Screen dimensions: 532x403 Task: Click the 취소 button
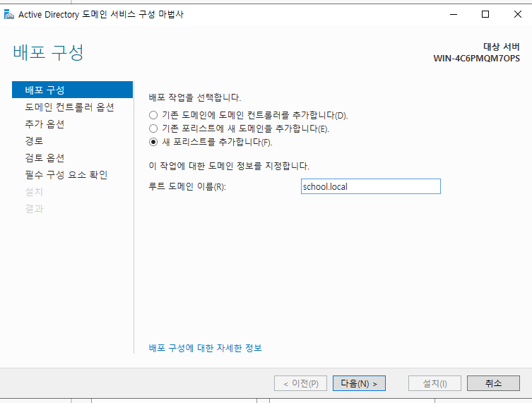[493, 383]
